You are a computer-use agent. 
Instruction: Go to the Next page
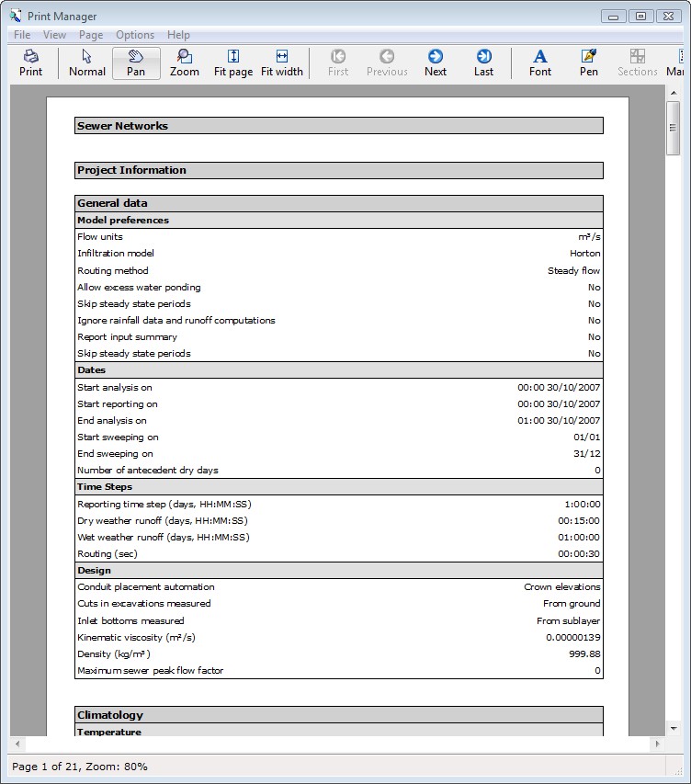(436, 62)
